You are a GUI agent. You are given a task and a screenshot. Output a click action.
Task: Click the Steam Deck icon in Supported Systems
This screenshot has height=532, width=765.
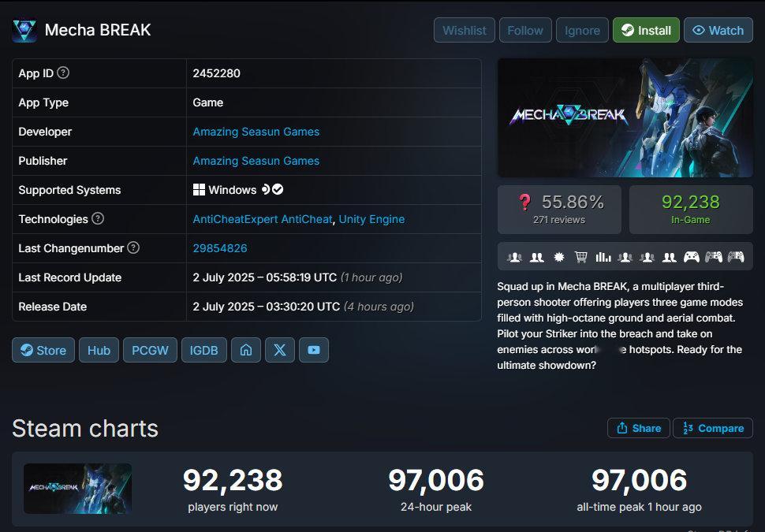(x=266, y=190)
